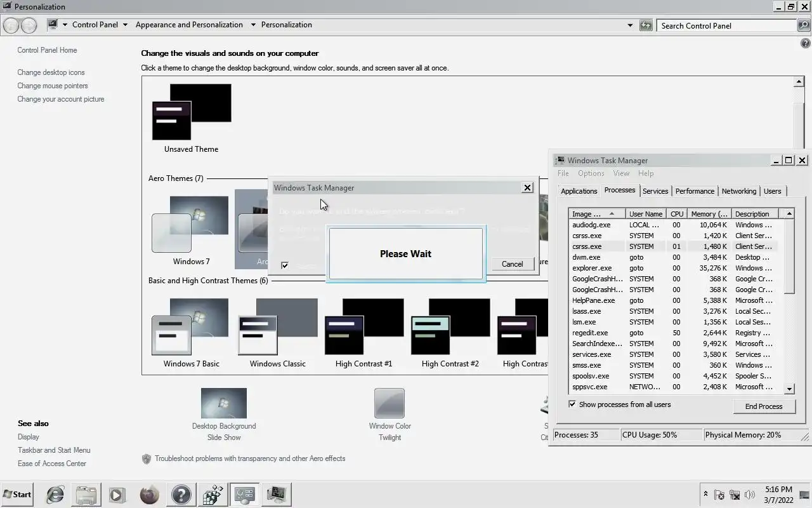Open Control Panel Home link

47,50
